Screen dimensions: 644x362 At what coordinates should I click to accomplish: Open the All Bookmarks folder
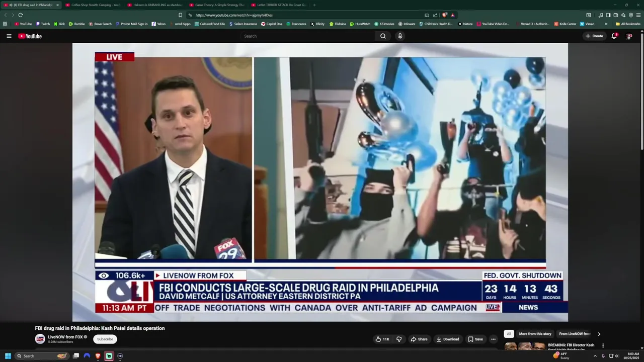click(x=628, y=24)
